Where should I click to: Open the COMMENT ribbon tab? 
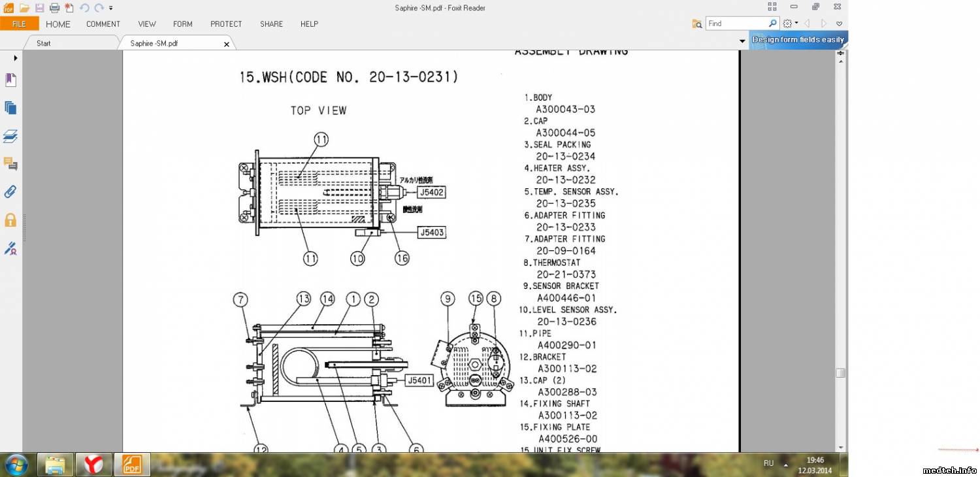(103, 24)
